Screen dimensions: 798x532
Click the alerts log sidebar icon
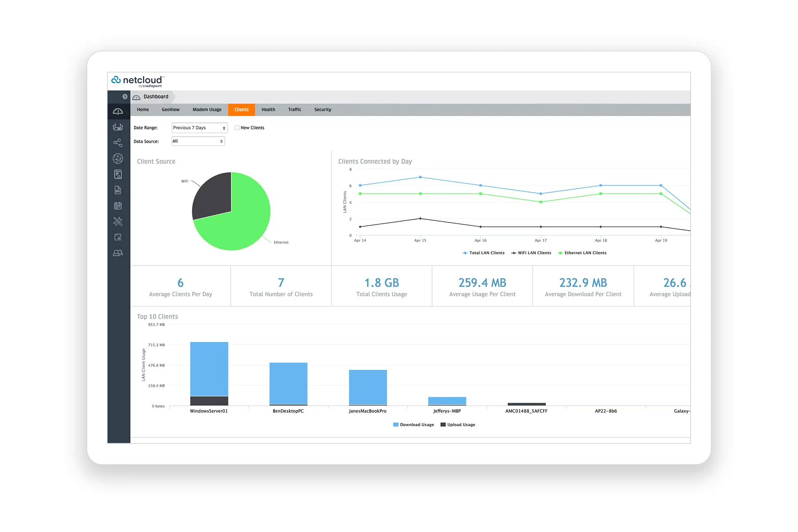[x=118, y=174]
